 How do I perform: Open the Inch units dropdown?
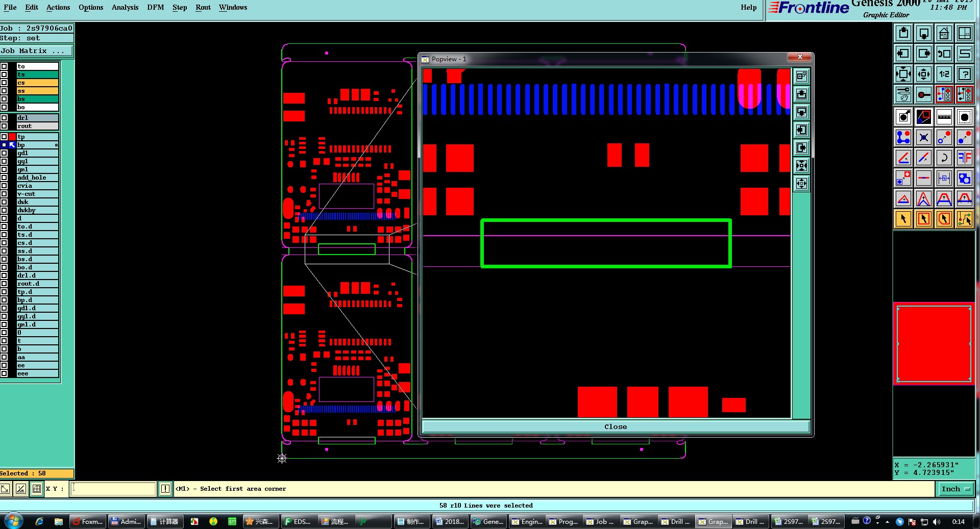point(955,489)
